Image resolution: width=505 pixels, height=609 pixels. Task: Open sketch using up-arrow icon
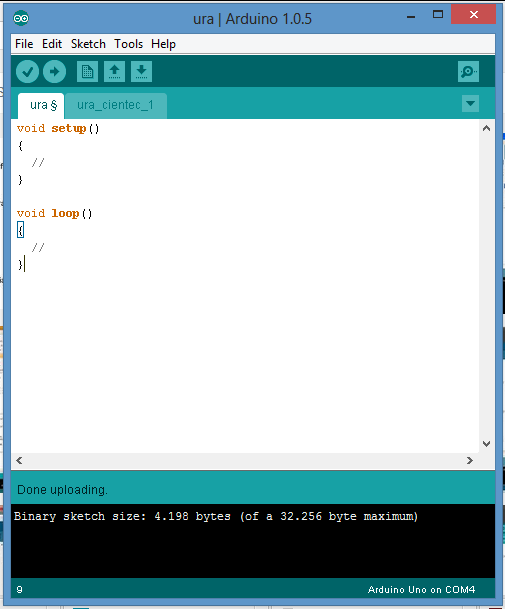[x=114, y=71]
